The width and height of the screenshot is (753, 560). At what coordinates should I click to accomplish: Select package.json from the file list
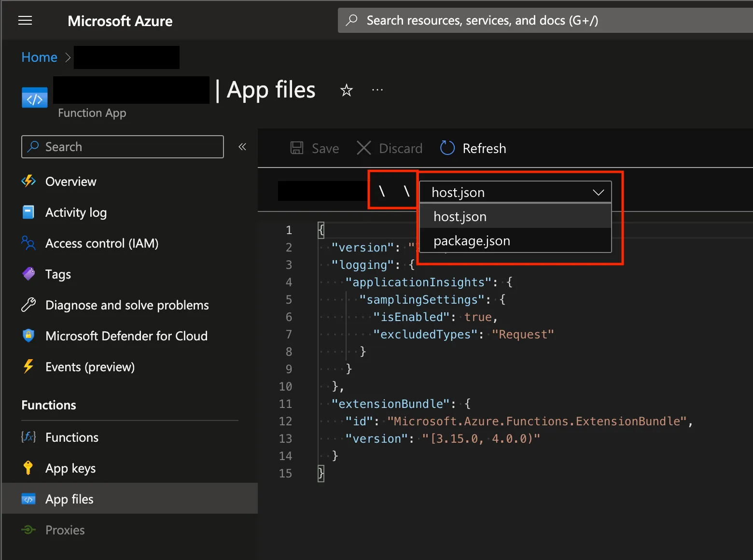472,241
